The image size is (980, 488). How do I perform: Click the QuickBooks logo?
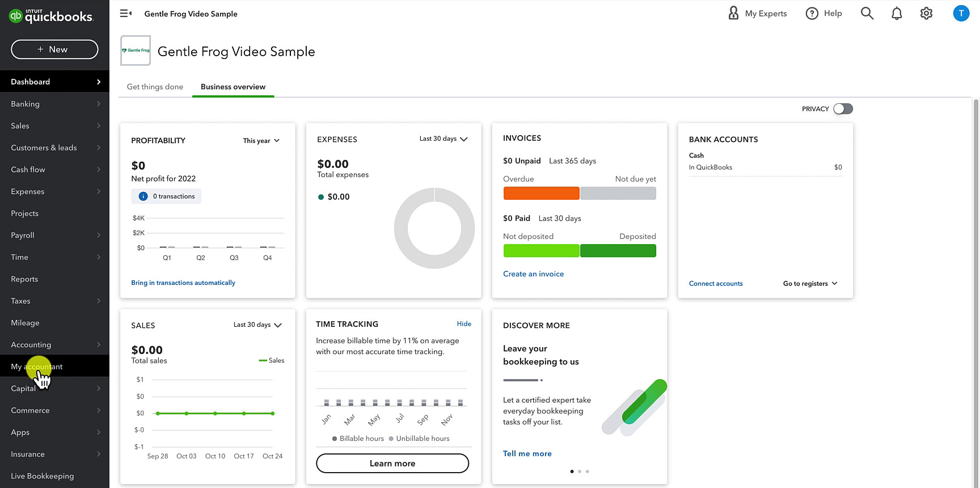[51, 16]
